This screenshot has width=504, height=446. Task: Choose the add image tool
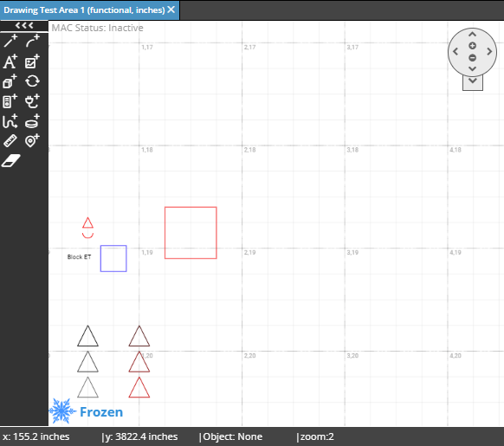(x=32, y=61)
